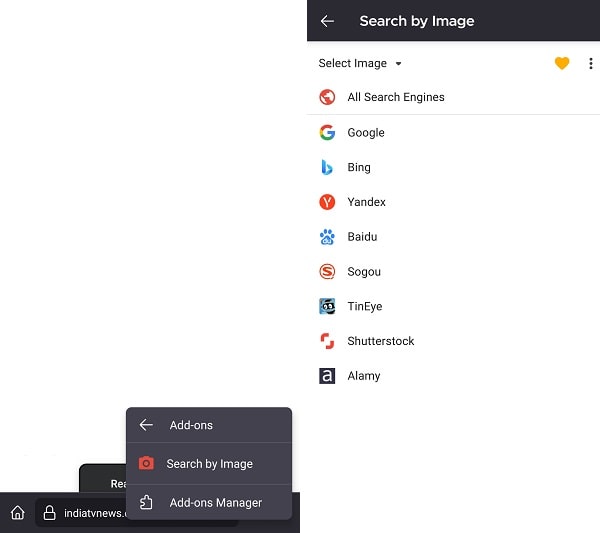The height and width of the screenshot is (533, 600).
Task: Click the Shutterstock logo icon
Action: [x=327, y=341]
